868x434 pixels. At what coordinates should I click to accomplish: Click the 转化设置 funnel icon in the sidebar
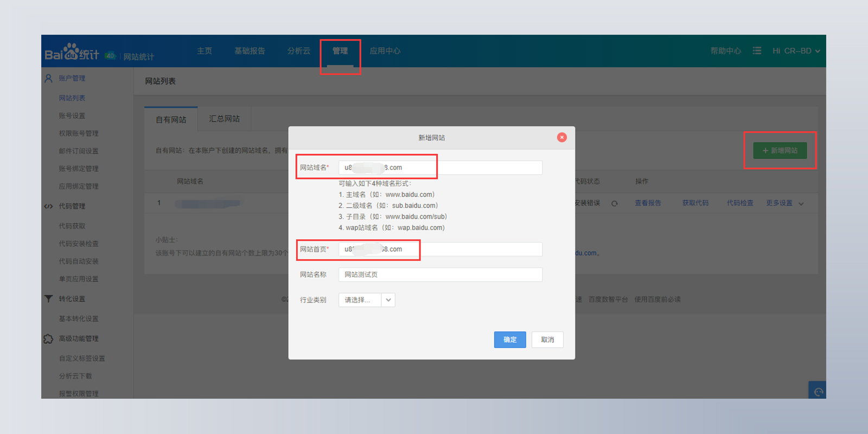(x=48, y=299)
